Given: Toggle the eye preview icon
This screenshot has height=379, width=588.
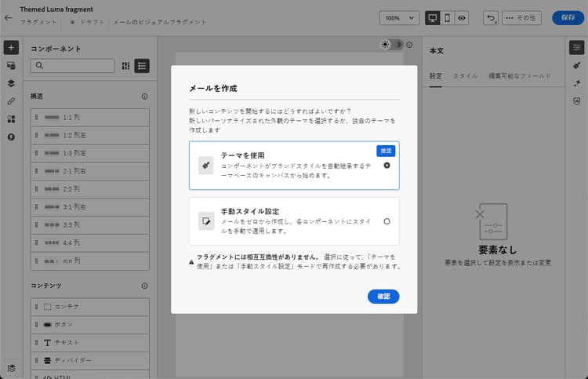Looking at the screenshot, I should [x=462, y=18].
